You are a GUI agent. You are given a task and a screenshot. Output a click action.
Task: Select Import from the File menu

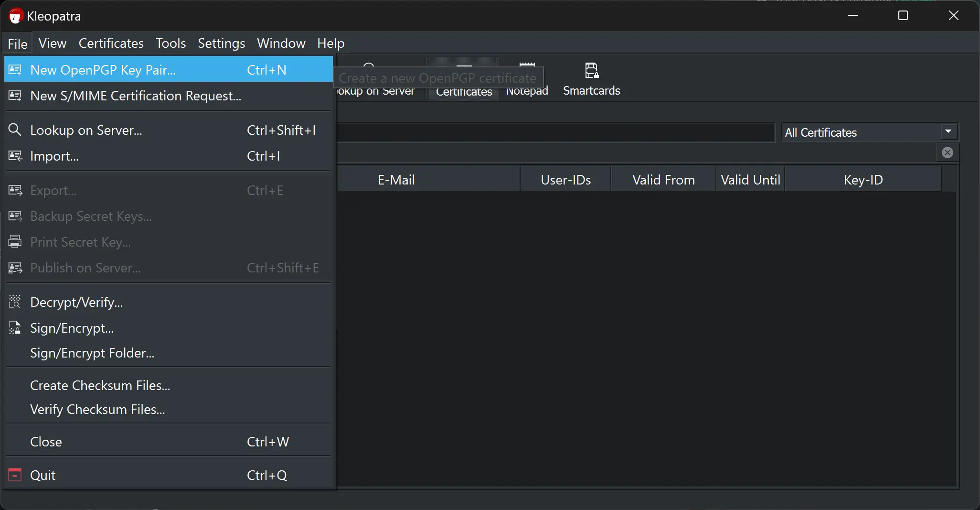pos(169,156)
